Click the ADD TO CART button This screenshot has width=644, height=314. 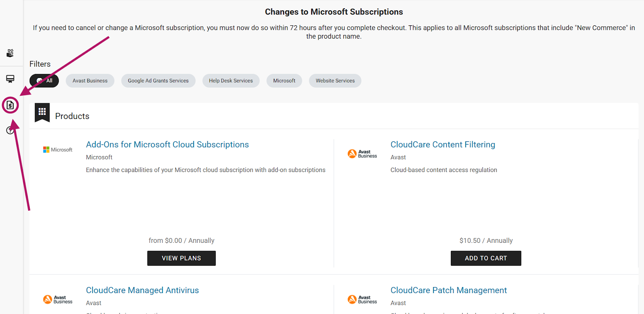[486, 258]
